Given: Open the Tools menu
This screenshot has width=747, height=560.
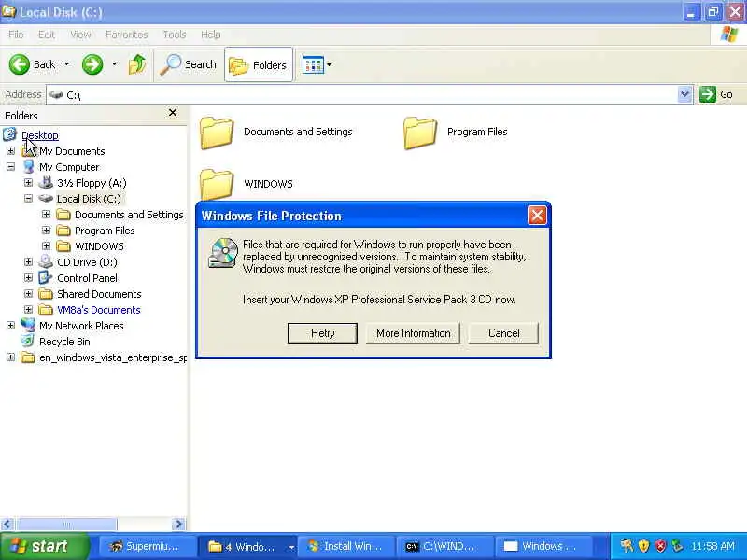Looking at the screenshot, I should click(175, 35).
